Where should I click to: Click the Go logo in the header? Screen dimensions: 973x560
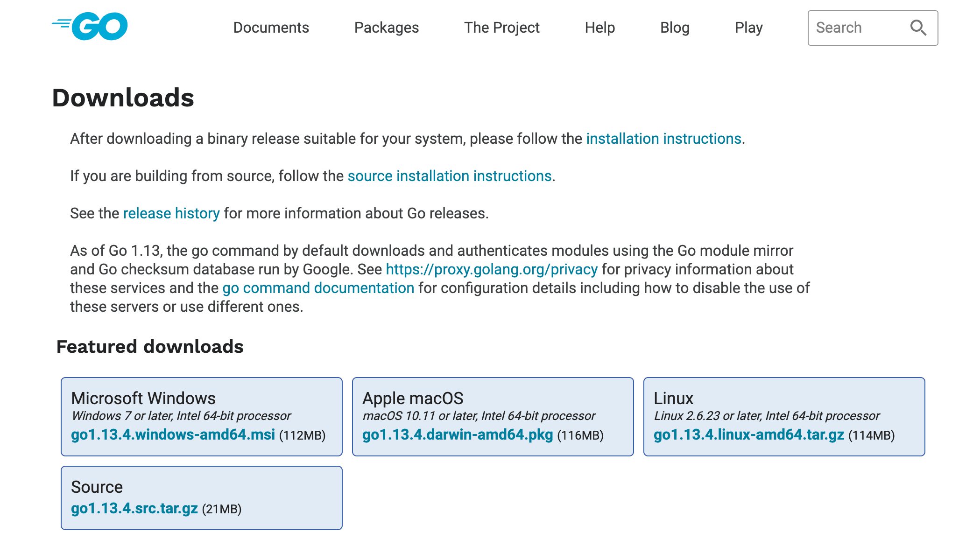tap(90, 27)
